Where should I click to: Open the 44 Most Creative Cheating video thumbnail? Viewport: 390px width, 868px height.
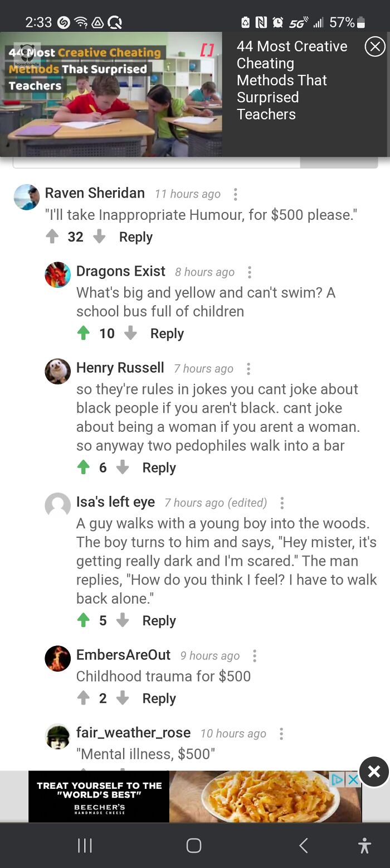pos(111,94)
